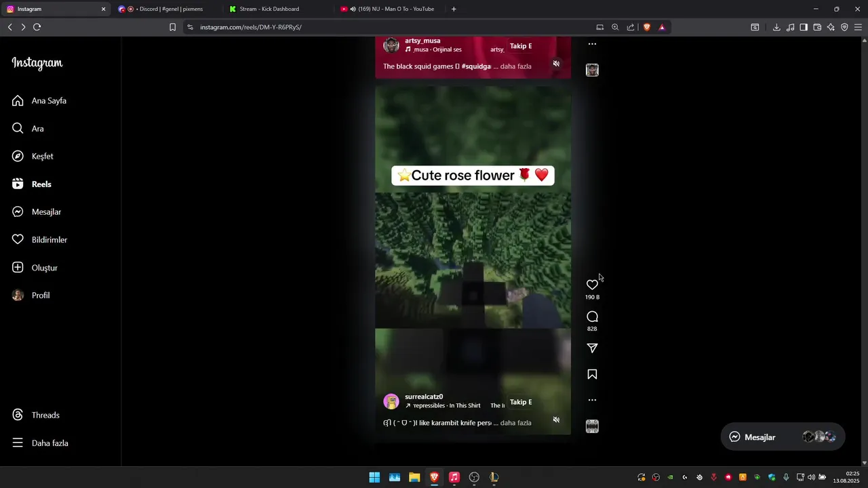Screen dimensions: 868x488
Task: Open taskbar volume speaker icon
Action: 811,477
